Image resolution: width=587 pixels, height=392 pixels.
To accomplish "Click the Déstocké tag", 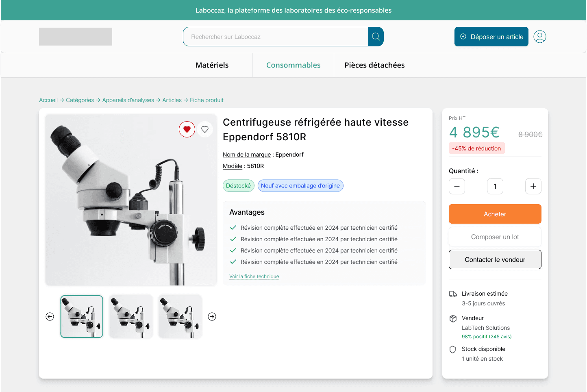I will point(239,186).
